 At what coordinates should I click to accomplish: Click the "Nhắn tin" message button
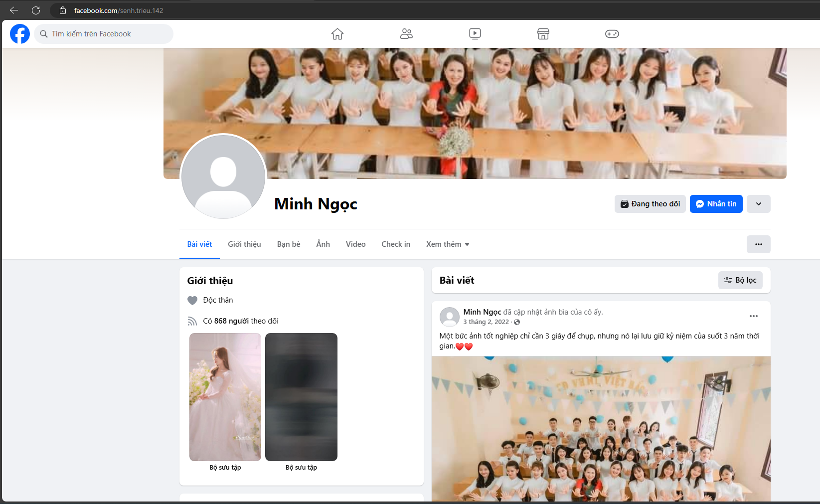click(x=716, y=204)
